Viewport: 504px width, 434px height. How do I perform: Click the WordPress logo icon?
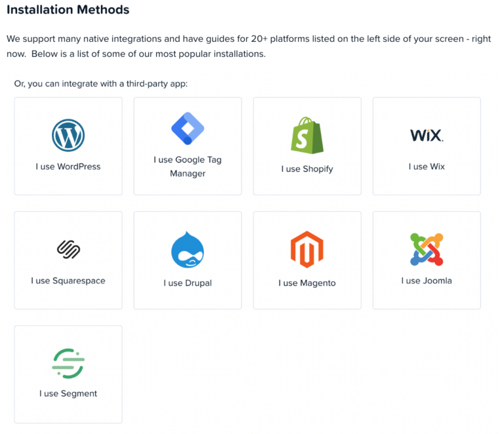(x=68, y=136)
